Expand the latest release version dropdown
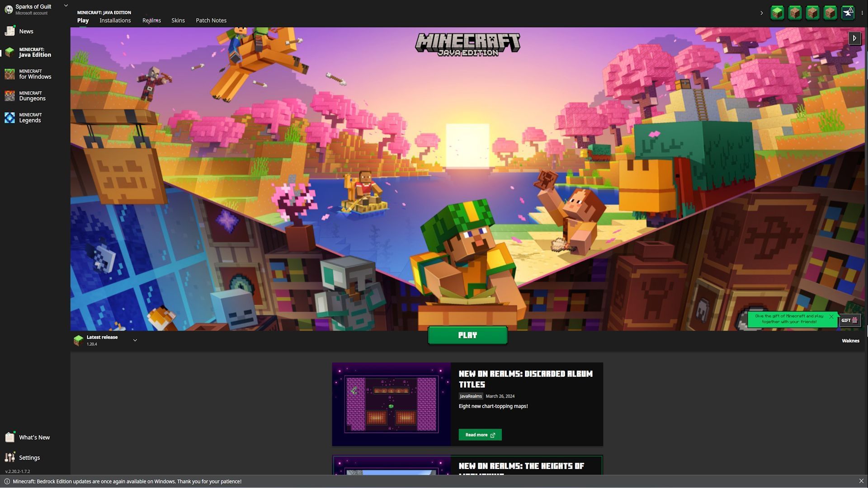Image resolution: width=868 pixels, height=488 pixels. 135,341
